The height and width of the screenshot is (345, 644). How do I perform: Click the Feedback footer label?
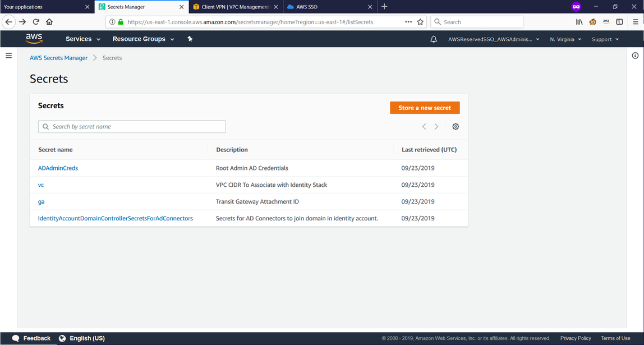pyautogui.click(x=37, y=338)
